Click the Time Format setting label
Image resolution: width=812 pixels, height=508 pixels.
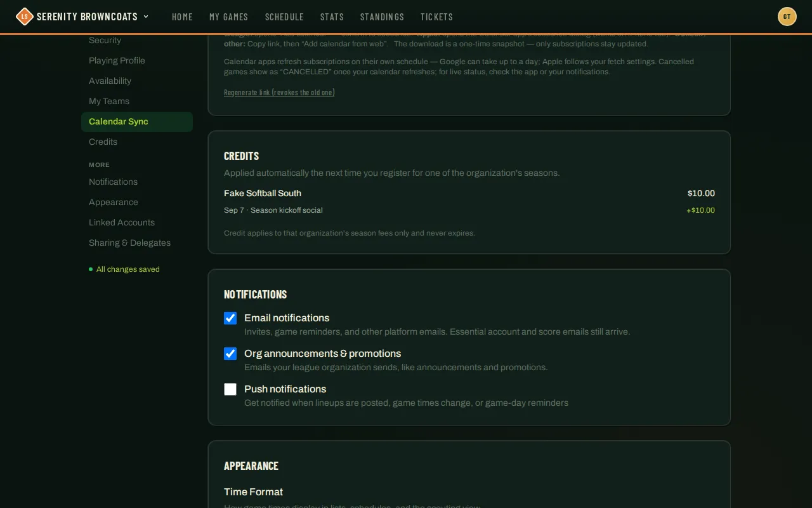click(253, 492)
